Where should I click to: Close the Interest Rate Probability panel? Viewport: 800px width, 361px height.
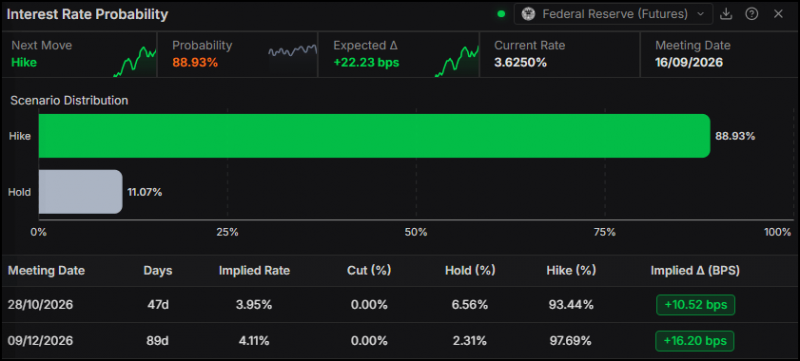coord(778,14)
